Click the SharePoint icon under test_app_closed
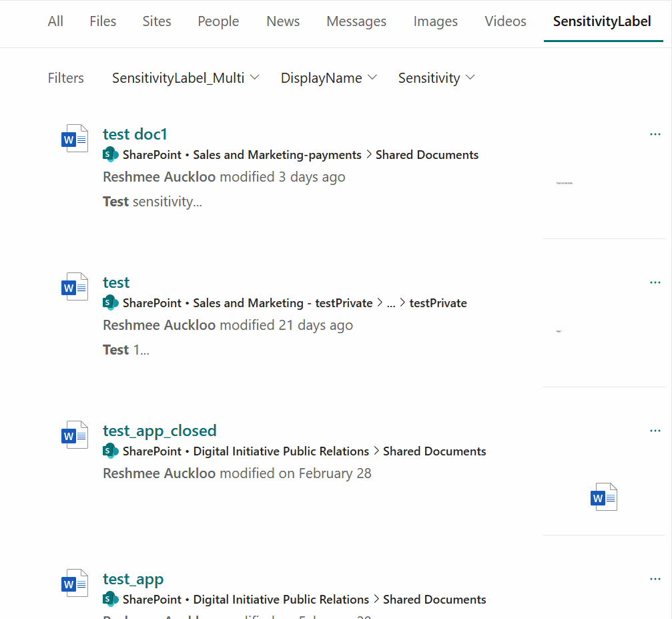Image resolution: width=672 pixels, height=619 pixels. (110, 451)
